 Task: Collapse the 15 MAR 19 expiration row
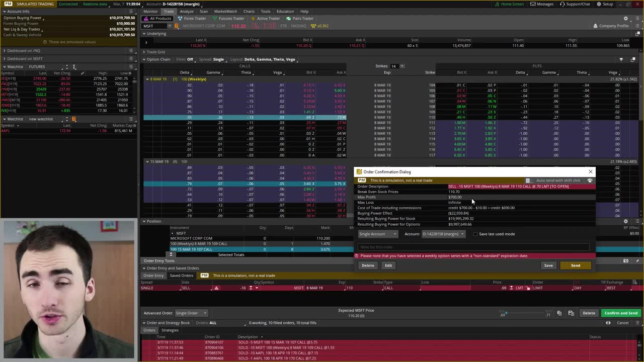coord(147,161)
